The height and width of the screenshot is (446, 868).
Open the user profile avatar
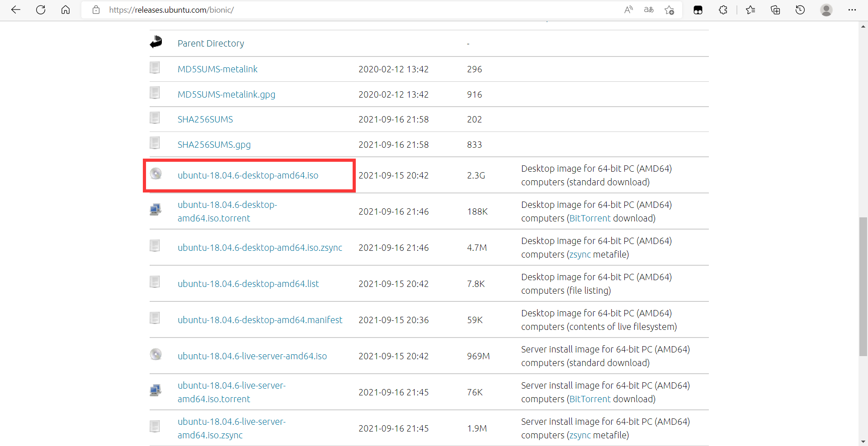pos(826,10)
